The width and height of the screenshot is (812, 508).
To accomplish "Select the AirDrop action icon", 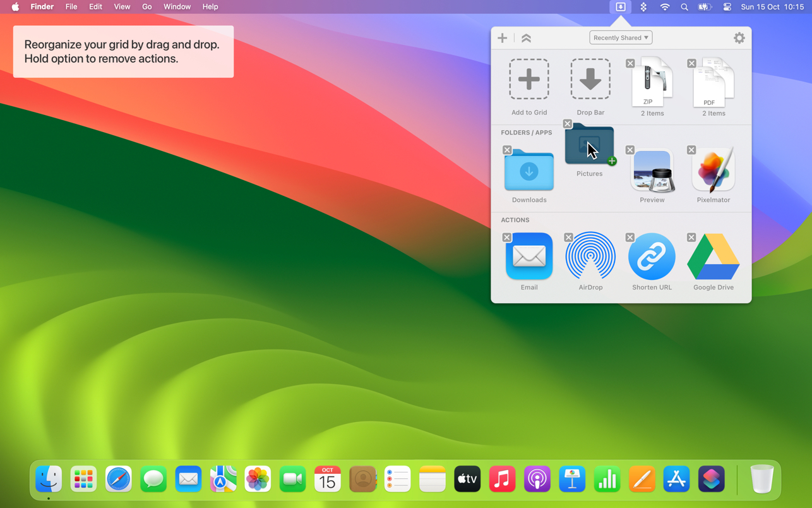I will 590,257.
